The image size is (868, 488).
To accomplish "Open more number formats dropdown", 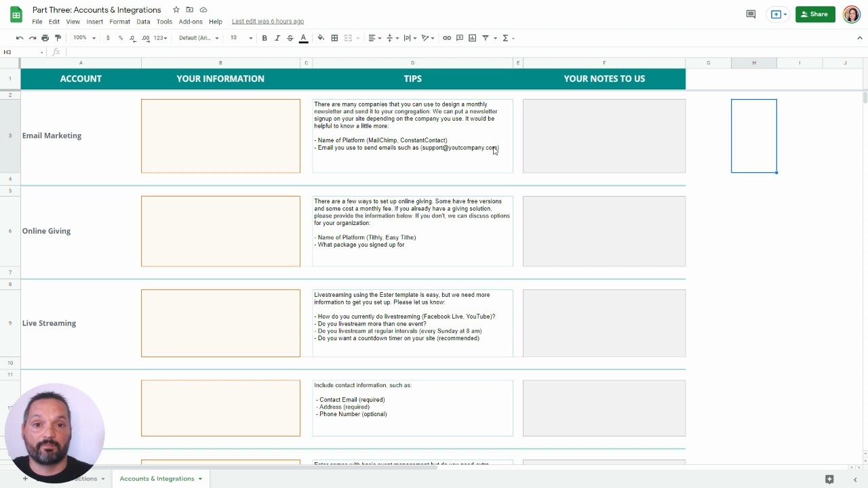I will pos(160,38).
